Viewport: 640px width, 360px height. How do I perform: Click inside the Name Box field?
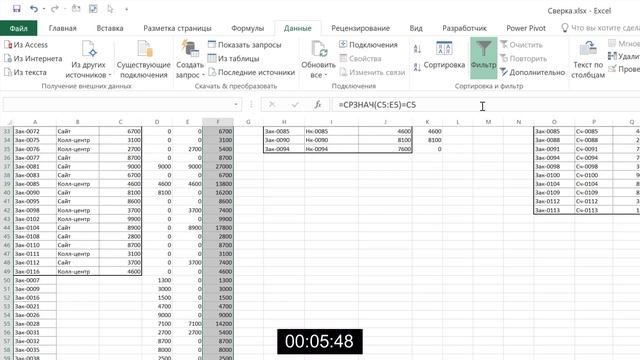(118, 105)
